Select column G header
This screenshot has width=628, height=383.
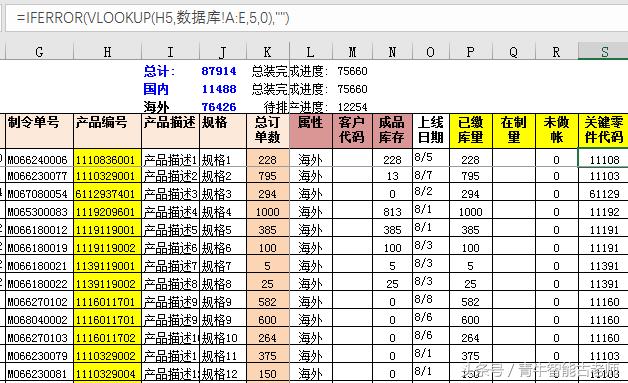[39, 52]
